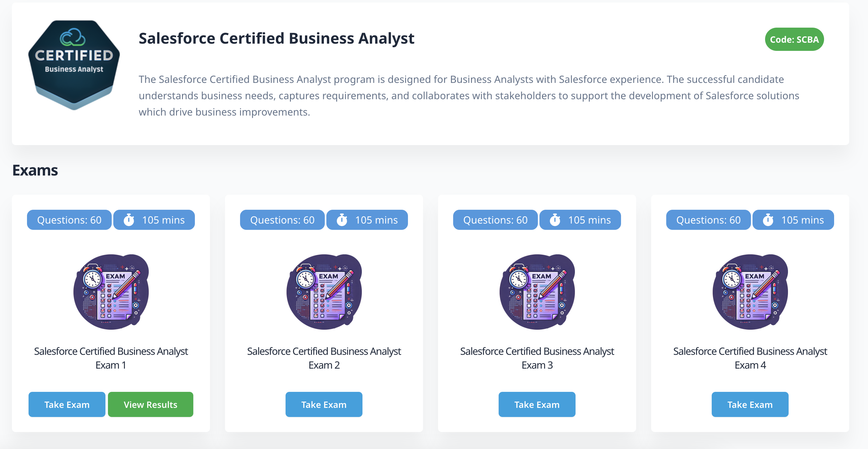View Results for Exam 1
This screenshot has width=868, height=449.
click(x=150, y=404)
